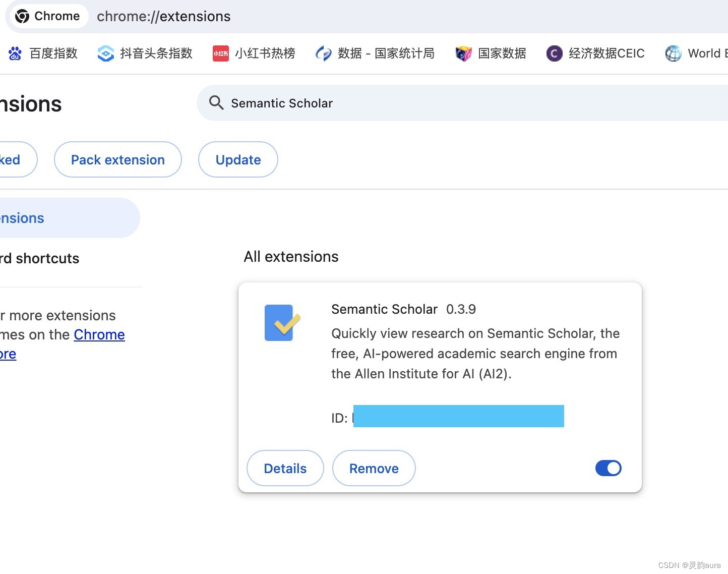Screen dimensions: 728x574
Task: Open Keyboard shortcuts sidebar item
Action: (x=40, y=258)
